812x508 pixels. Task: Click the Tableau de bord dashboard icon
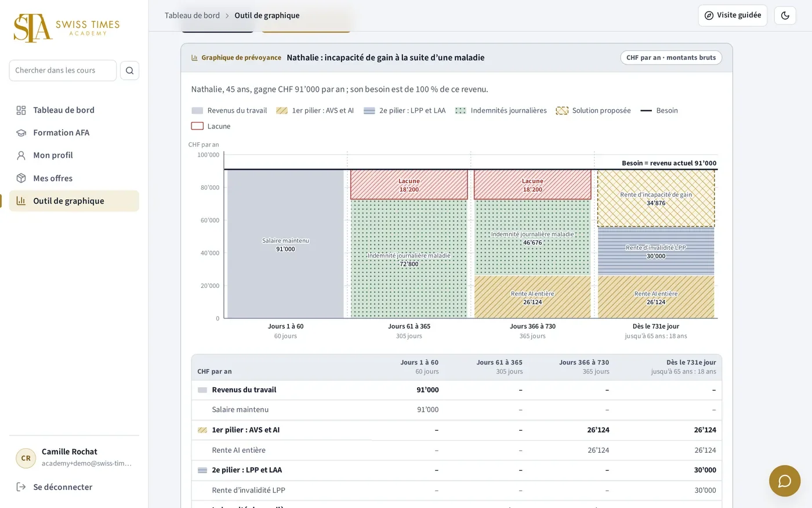tap(21, 110)
